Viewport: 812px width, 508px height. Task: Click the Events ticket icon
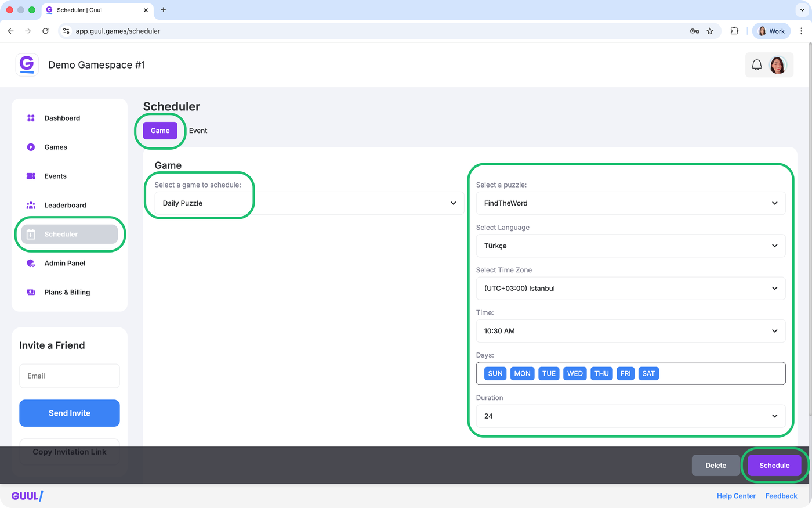(31, 176)
